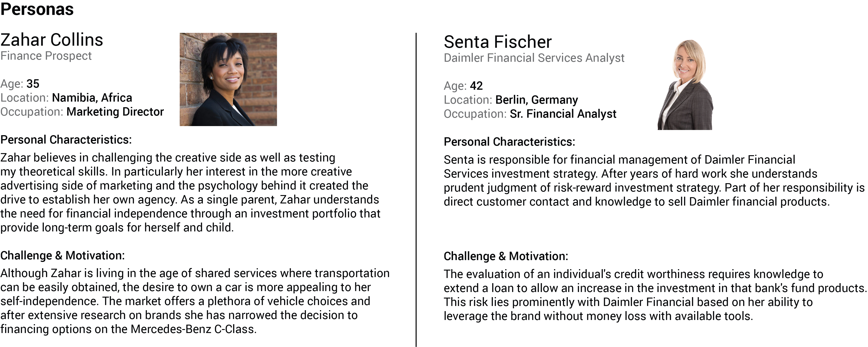The image size is (868, 347).
Task: Click Zahar's age value 35
Action: [33, 83]
